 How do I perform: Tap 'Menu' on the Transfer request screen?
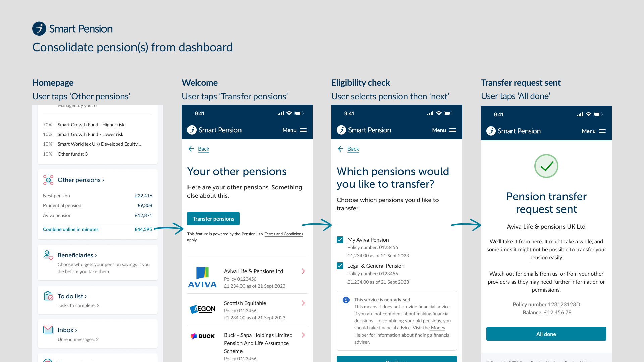pos(593,131)
